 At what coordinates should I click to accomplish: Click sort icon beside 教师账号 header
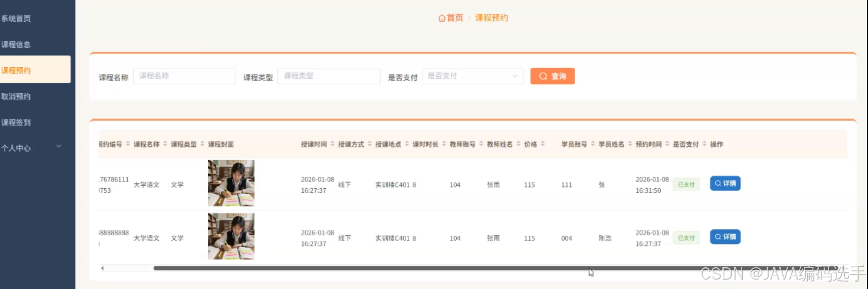pos(481,144)
